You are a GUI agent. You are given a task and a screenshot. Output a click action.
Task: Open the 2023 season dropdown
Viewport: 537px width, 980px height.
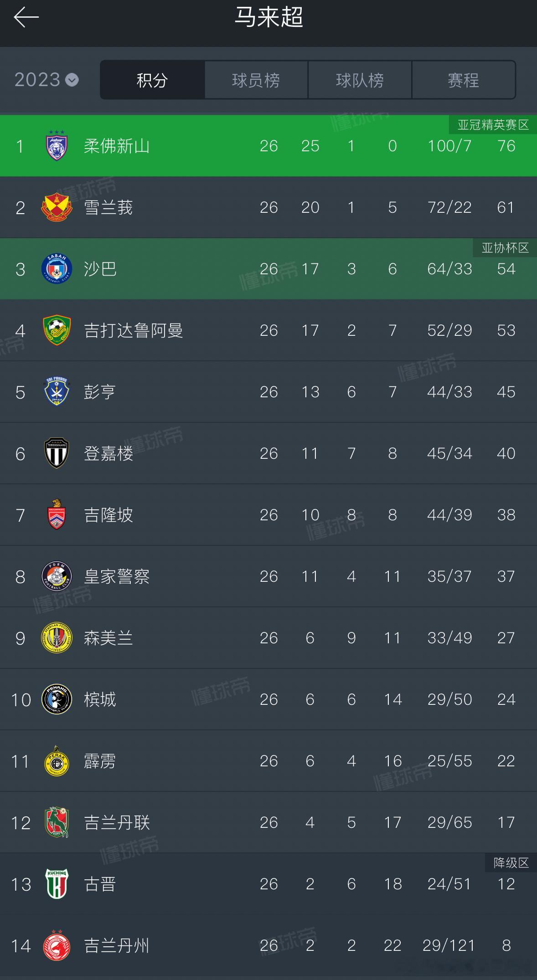pyautogui.click(x=46, y=80)
